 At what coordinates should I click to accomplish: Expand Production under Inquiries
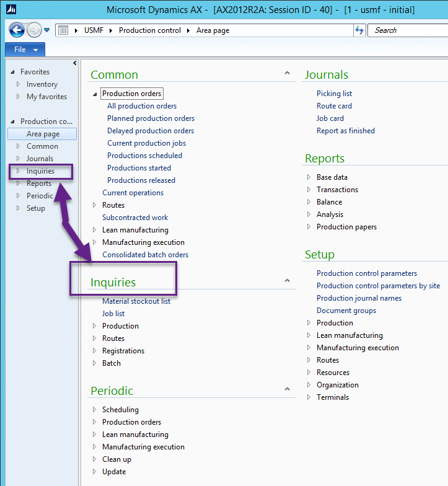[x=94, y=326]
